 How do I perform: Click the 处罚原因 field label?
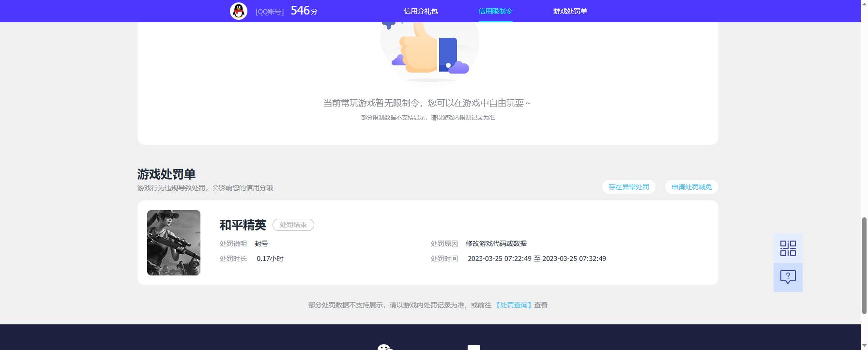click(444, 243)
